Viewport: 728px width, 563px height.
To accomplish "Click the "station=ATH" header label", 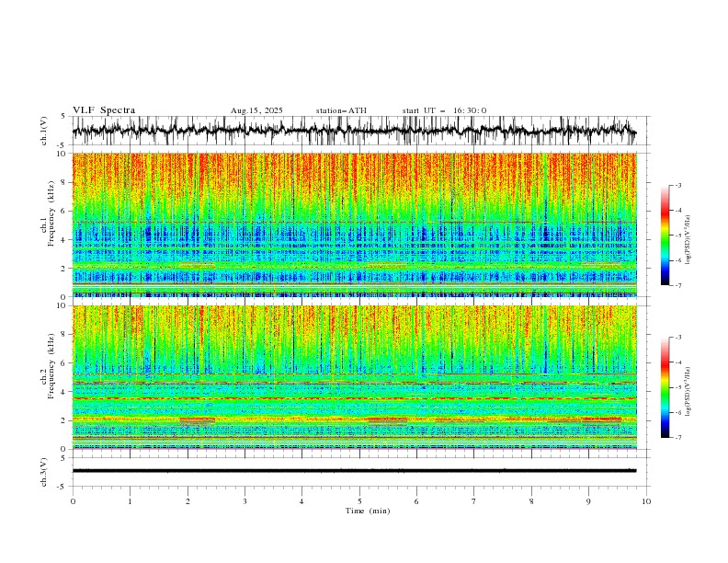I will click(341, 110).
